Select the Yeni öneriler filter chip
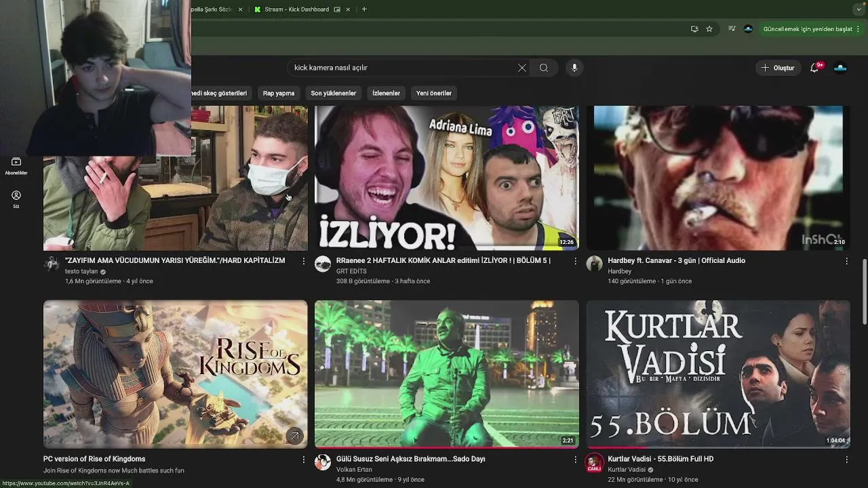The height and width of the screenshot is (488, 868). (434, 93)
